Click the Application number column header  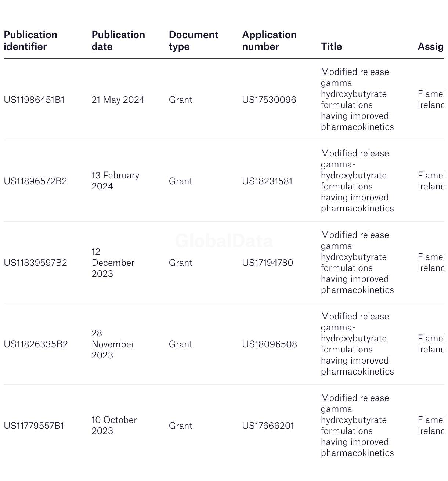[269, 41]
